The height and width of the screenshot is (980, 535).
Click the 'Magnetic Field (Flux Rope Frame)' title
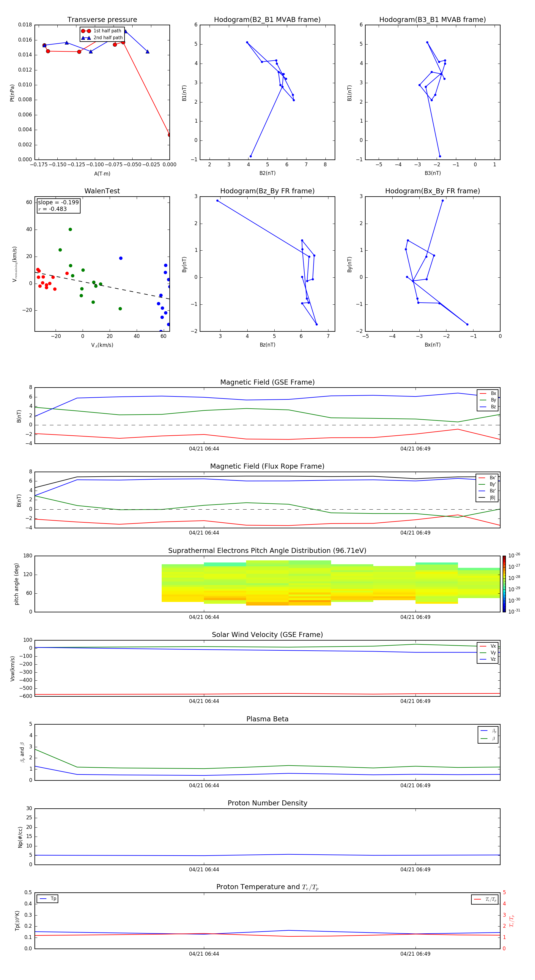tap(267, 467)
